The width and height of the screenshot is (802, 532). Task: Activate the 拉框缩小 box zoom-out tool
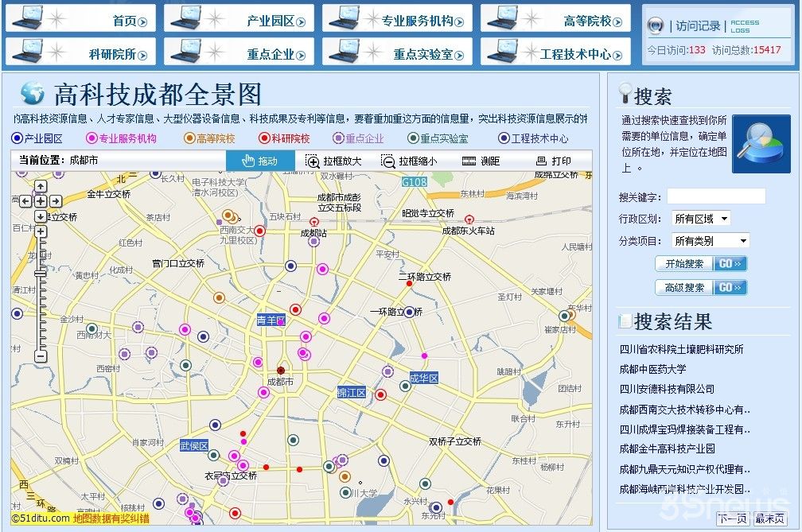409,161
